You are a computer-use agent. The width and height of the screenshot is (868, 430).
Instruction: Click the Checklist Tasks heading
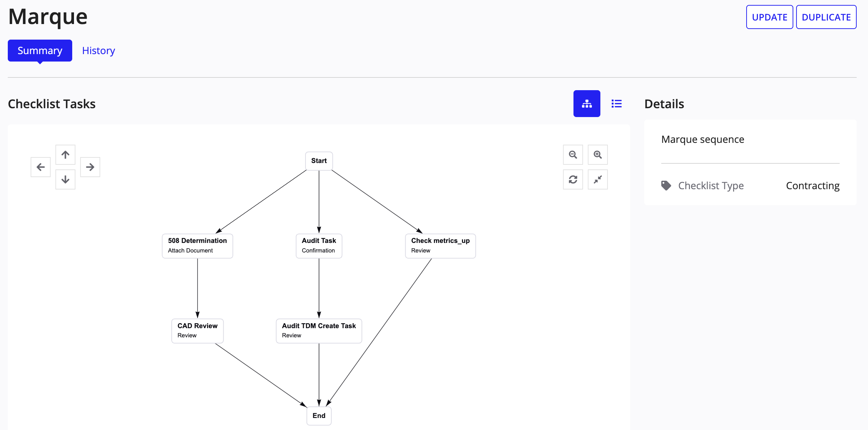(52, 104)
